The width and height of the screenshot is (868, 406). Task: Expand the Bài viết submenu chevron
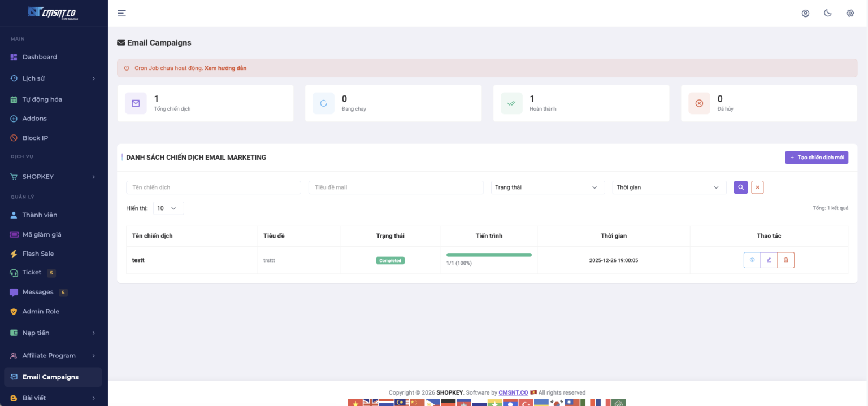[x=94, y=398]
